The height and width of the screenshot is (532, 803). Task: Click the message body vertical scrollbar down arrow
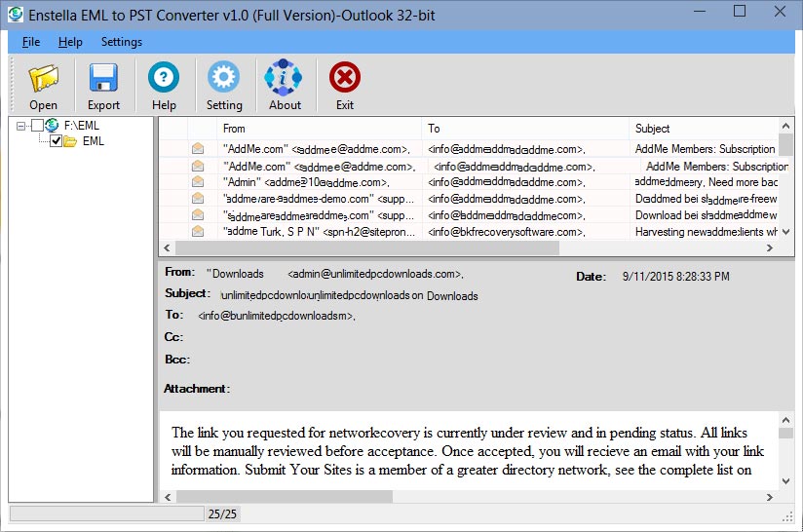point(786,480)
